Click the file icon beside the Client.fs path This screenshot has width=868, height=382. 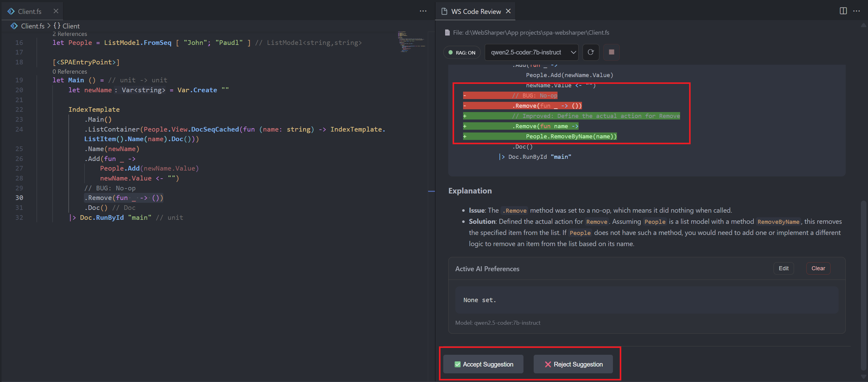[x=447, y=33]
